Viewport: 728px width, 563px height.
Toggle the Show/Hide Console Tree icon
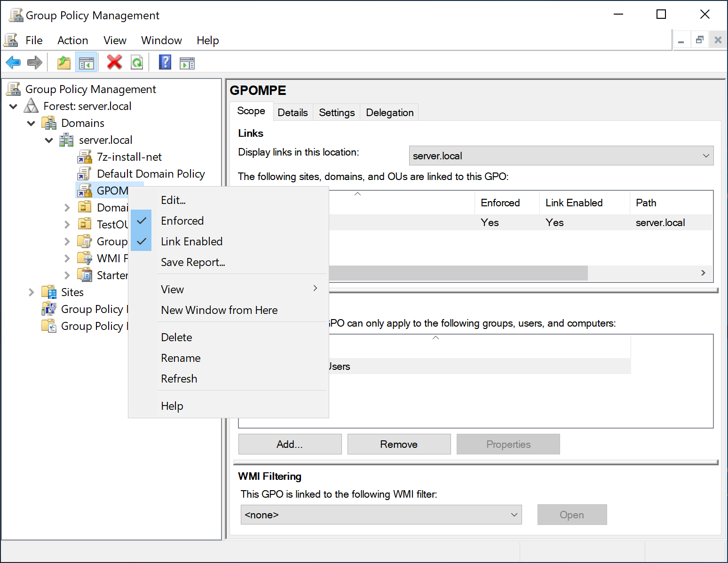pyautogui.click(x=86, y=62)
